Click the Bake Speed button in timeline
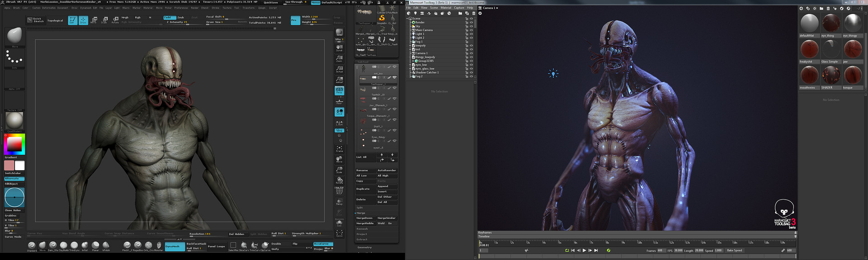This screenshot has height=260, width=868. pos(735,250)
